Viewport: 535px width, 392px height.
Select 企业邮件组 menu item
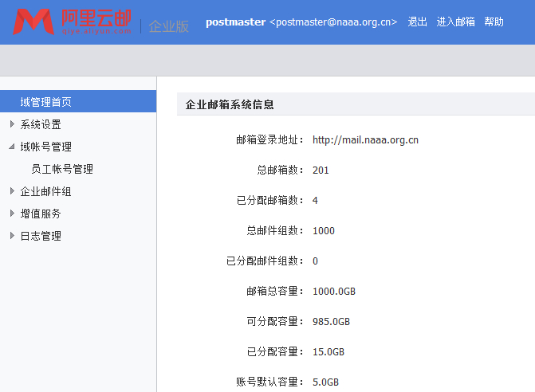point(45,191)
